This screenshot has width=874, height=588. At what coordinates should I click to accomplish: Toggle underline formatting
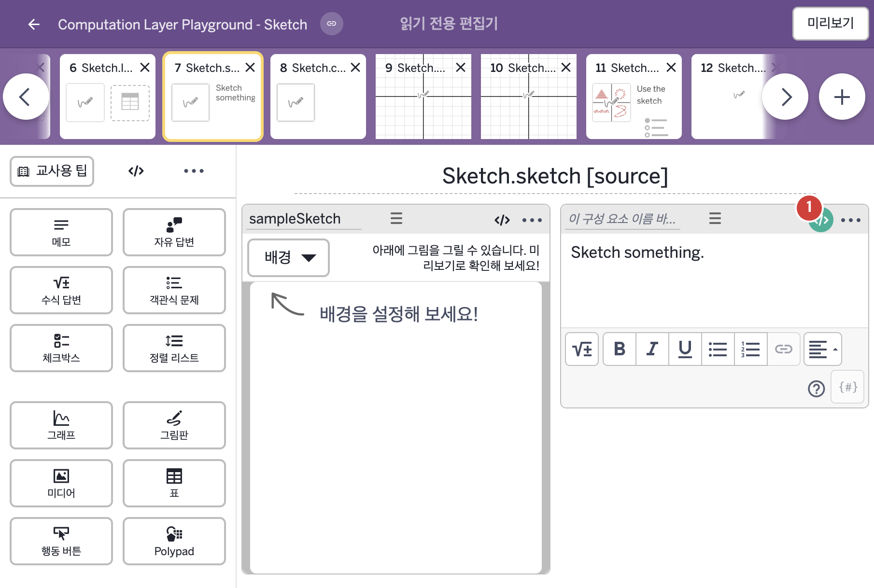coord(685,349)
